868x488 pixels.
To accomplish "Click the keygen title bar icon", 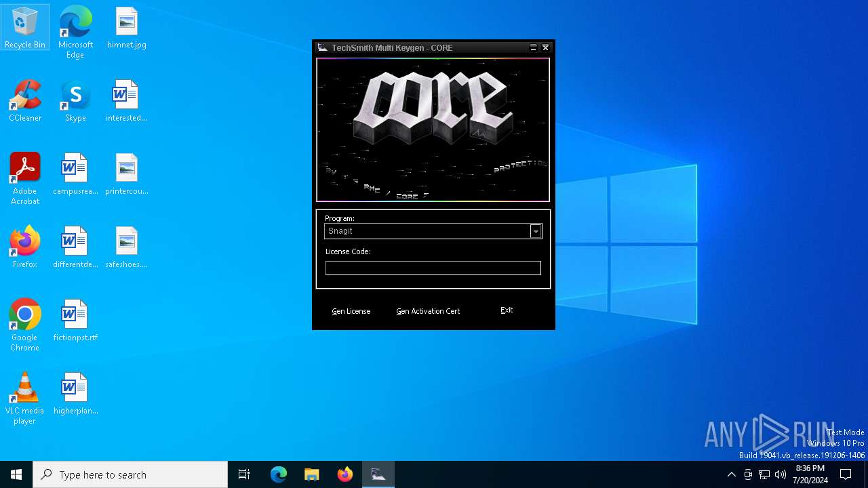I will coord(323,47).
